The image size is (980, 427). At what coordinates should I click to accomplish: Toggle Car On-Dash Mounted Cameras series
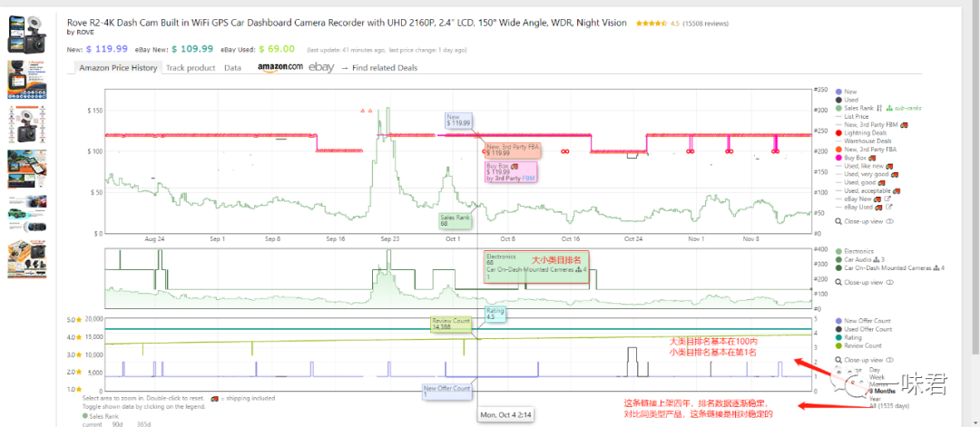pyautogui.click(x=890, y=267)
